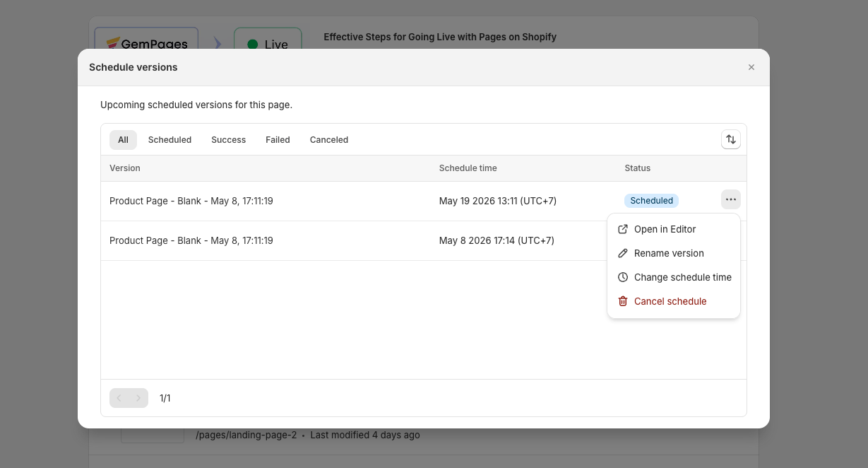Select first row Product Page version name
Viewport: 868px width, 468px height.
pyautogui.click(x=191, y=201)
